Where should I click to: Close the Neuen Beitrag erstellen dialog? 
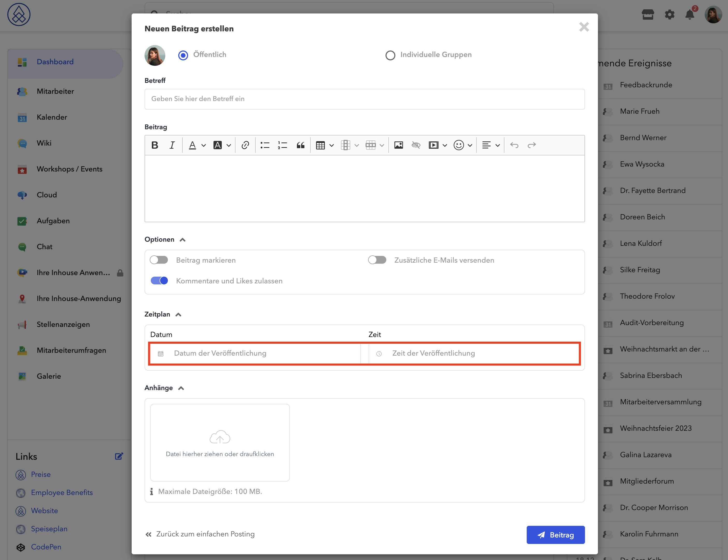584,27
